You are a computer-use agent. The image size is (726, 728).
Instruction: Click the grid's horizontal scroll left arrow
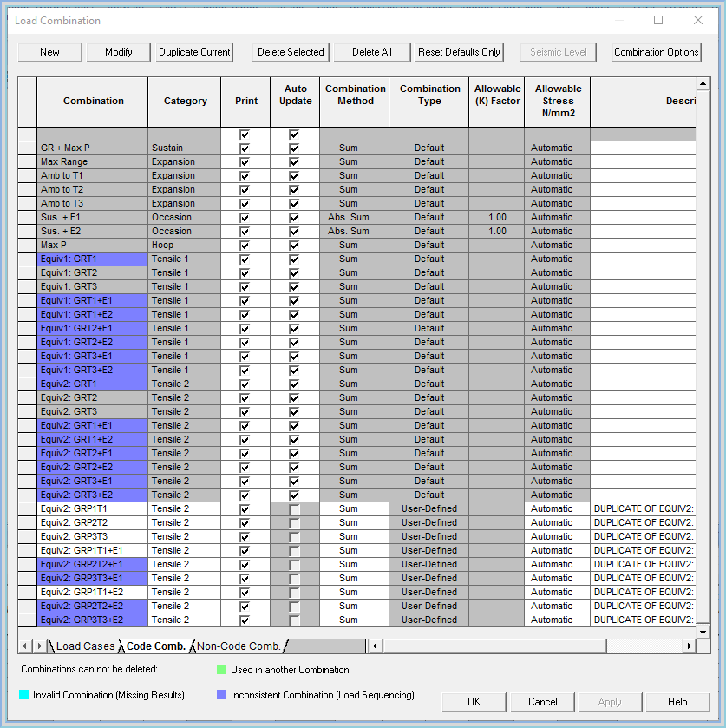pyautogui.click(x=376, y=646)
